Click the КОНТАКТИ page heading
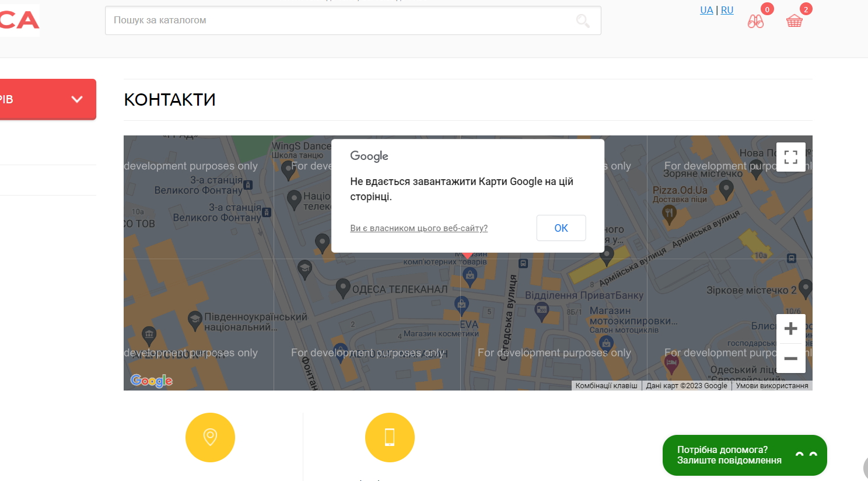 pos(170,100)
